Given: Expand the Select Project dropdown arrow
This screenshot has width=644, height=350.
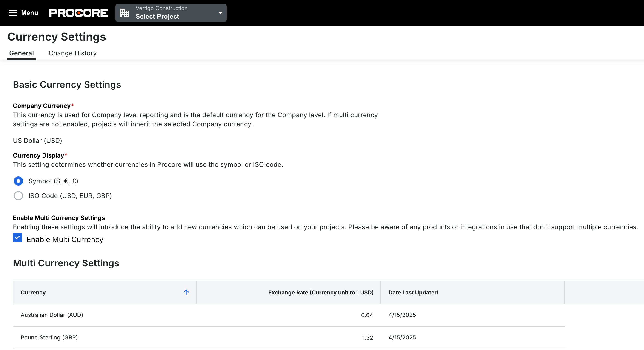Looking at the screenshot, I should point(220,13).
